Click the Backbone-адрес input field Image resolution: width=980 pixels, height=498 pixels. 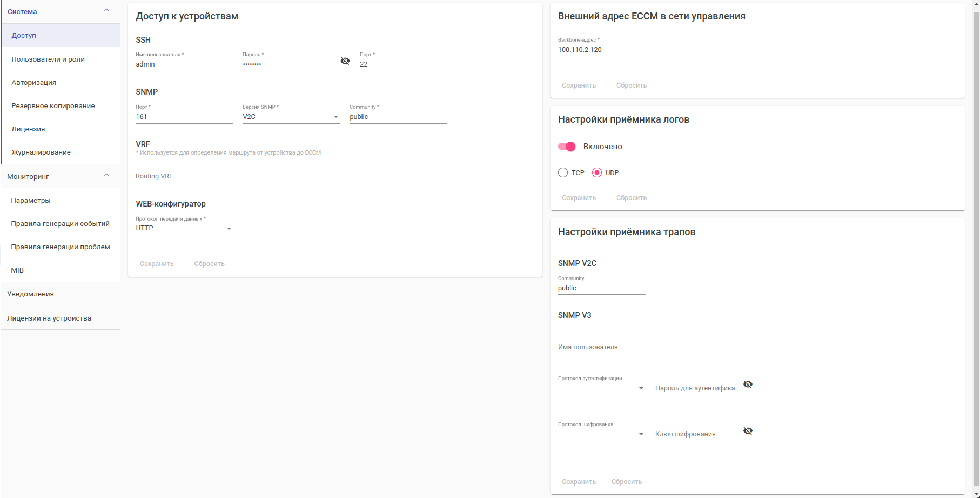[x=601, y=50]
